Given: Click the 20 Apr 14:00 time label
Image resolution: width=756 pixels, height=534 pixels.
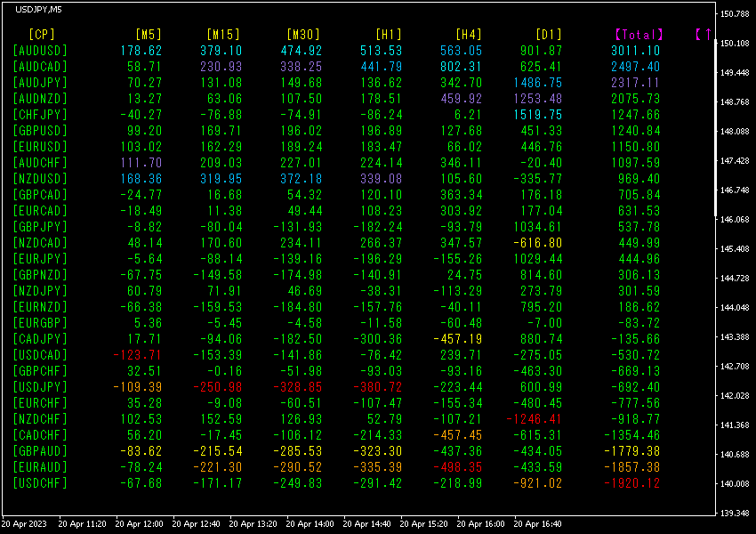Looking at the screenshot, I should pos(310,524).
